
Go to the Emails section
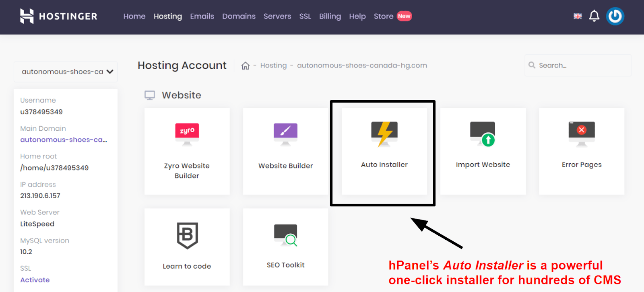(x=202, y=16)
